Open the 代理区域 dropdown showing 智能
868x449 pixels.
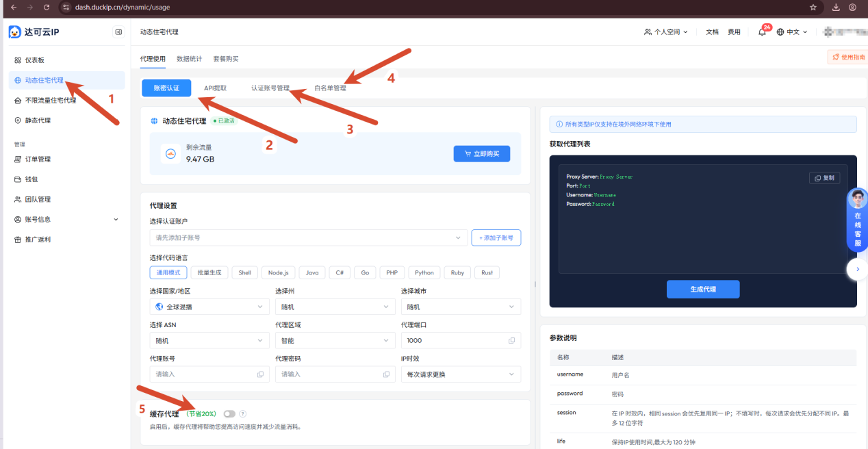point(335,340)
